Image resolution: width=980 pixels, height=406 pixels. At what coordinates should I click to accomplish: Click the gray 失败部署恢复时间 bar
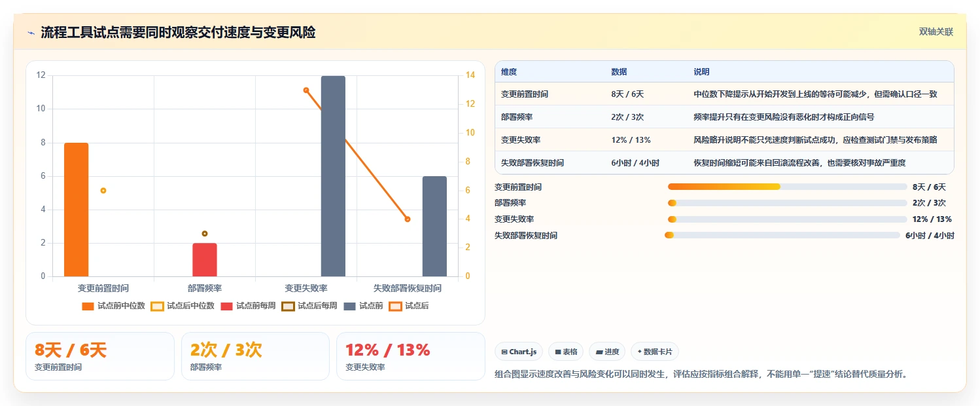(434, 227)
